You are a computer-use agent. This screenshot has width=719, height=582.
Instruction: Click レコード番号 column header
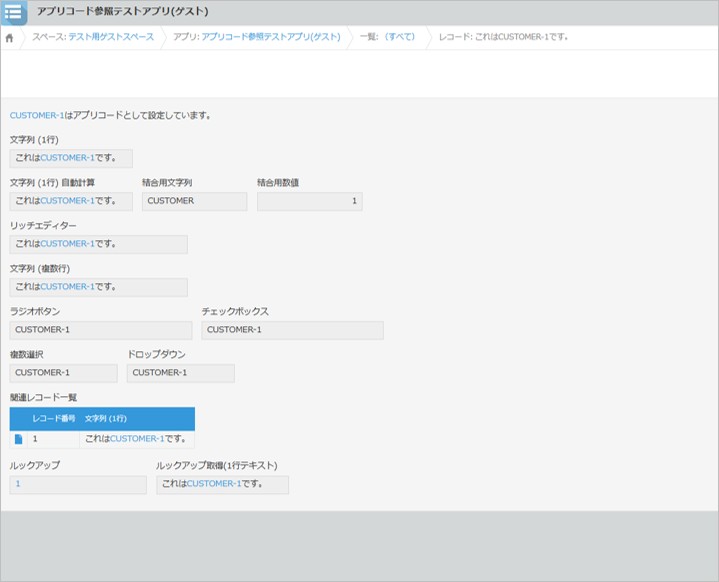[x=54, y=419]
